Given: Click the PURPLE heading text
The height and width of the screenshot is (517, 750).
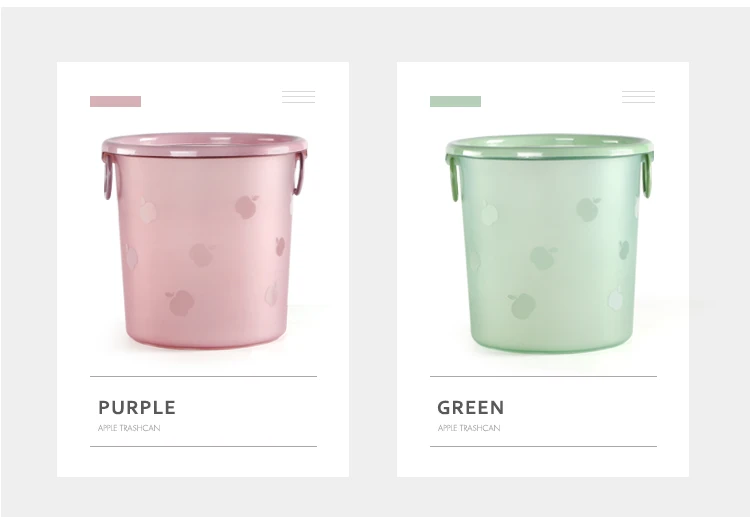Looking at the screenshot, I should pos(137,407).
